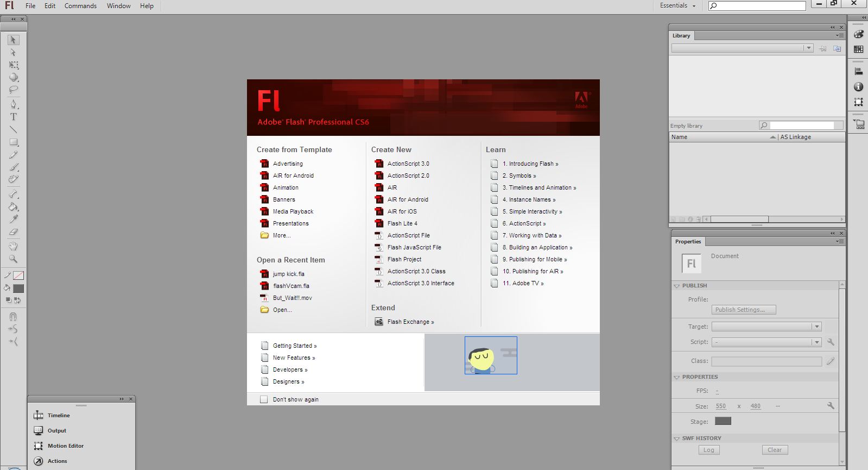Select the Zoom magnifier tool

coord(14,259)
